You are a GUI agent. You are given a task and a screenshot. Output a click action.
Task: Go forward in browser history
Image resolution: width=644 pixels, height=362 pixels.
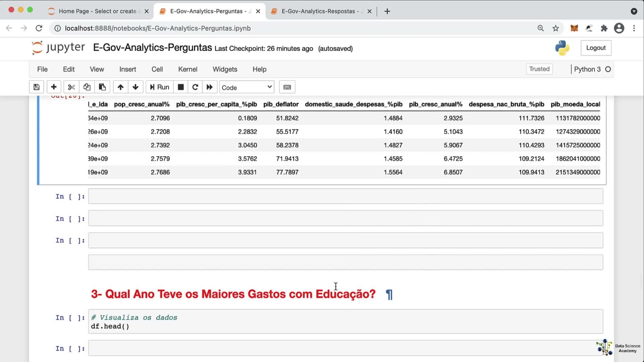click(24, 28)
